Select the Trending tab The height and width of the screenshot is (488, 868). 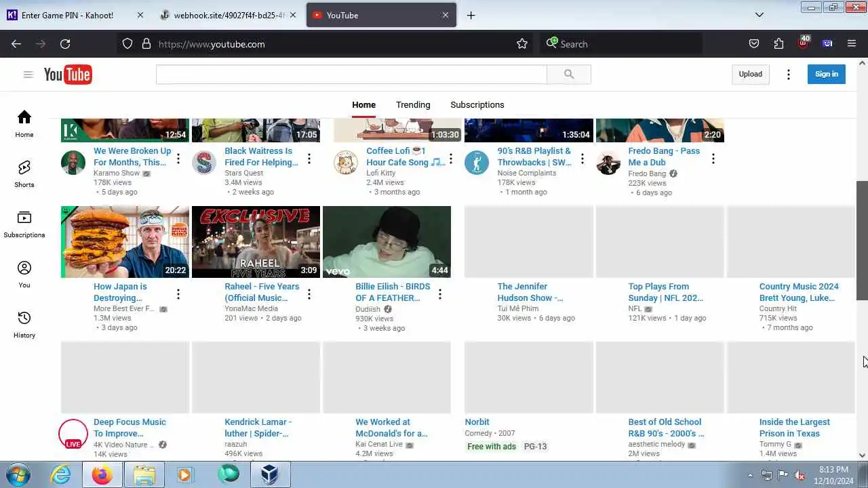413,105
